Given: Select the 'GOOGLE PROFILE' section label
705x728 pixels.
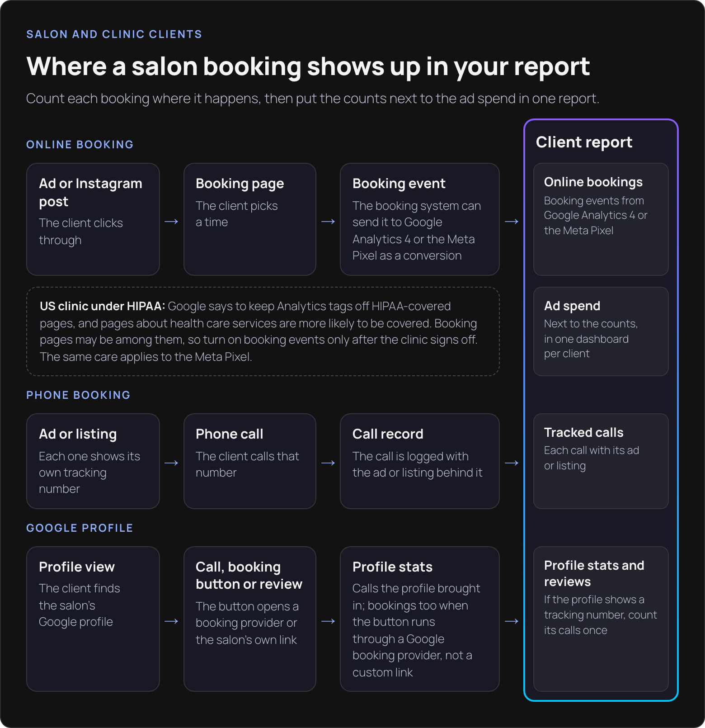Looking at the screenshot, I should (x=80, y=528).
